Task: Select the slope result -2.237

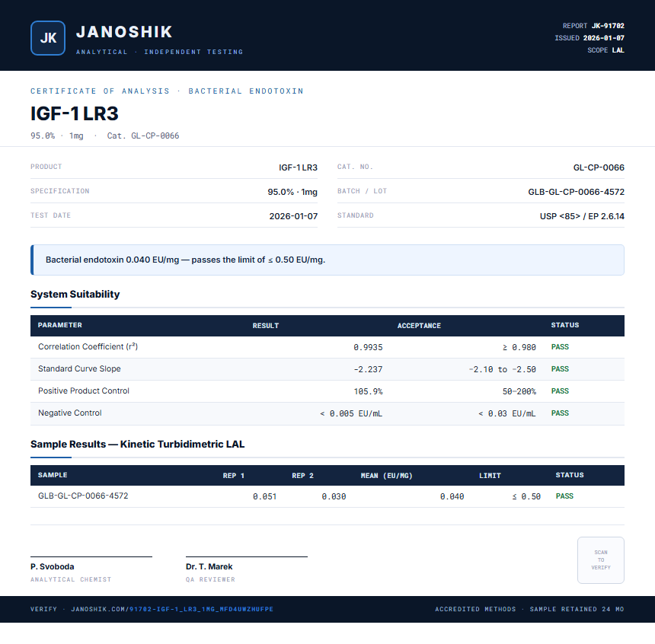Action: 368,369
